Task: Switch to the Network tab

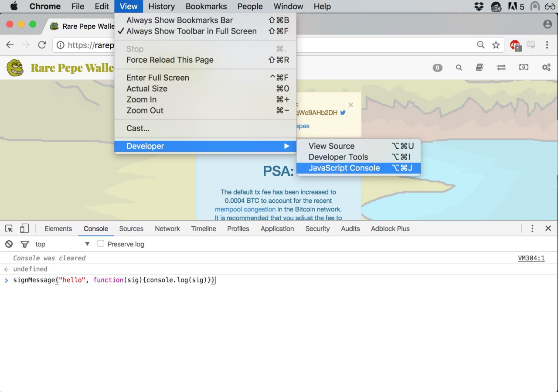Action: pyautogui.click(x=167, y=228)
